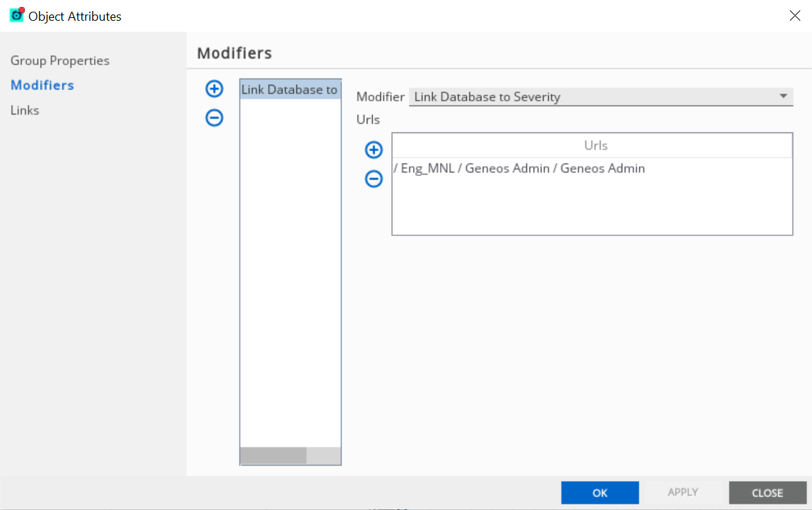Click the remove modifier minus icon

215,118
